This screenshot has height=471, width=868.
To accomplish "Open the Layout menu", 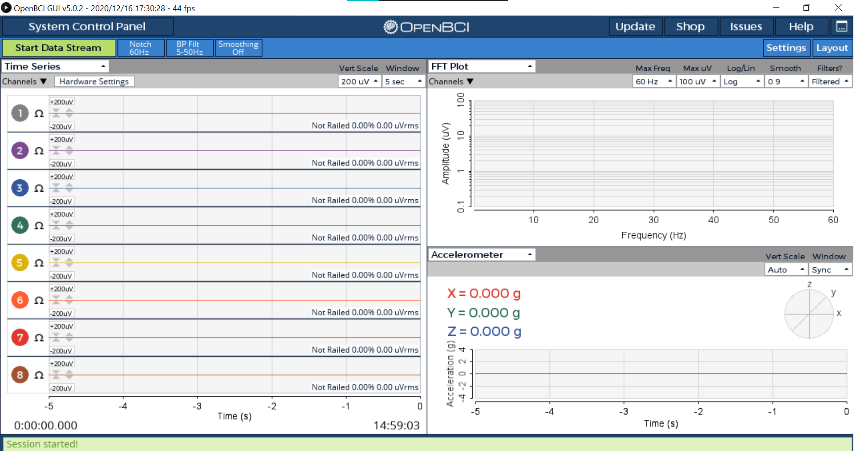I will pyautogui.click(x=832, y=48).
